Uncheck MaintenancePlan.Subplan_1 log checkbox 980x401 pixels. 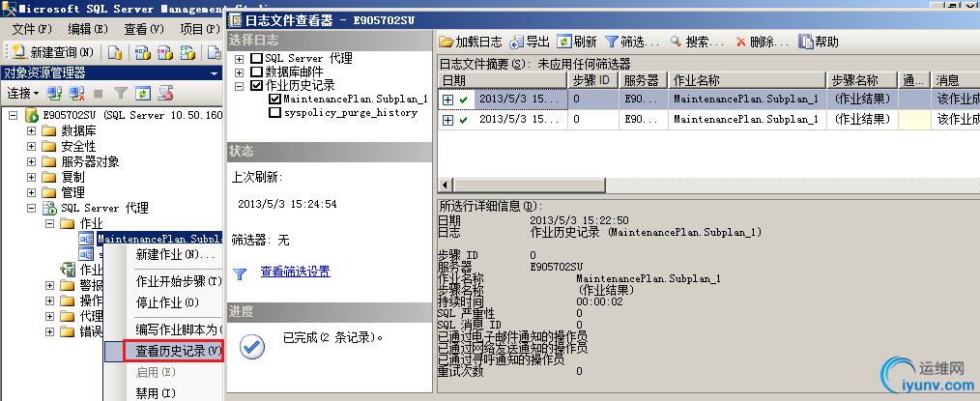tap(274, 100)
